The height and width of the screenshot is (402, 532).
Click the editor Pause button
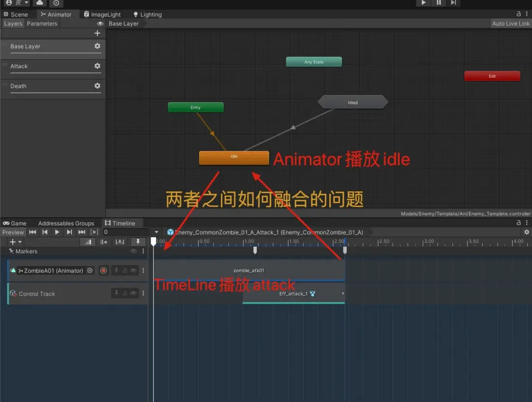tap(438, 3)
